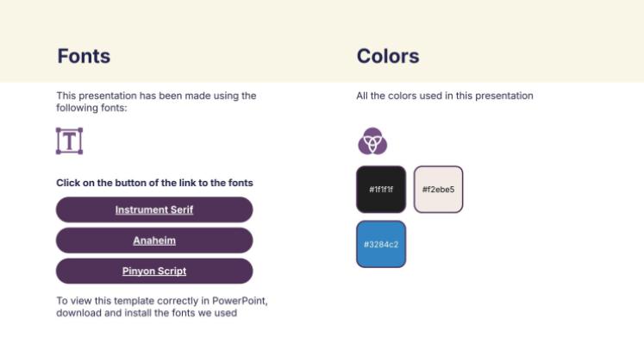The image size is (644, 362).
Task: Click the 'To view this template correctly' line
Action: point(161,301)
